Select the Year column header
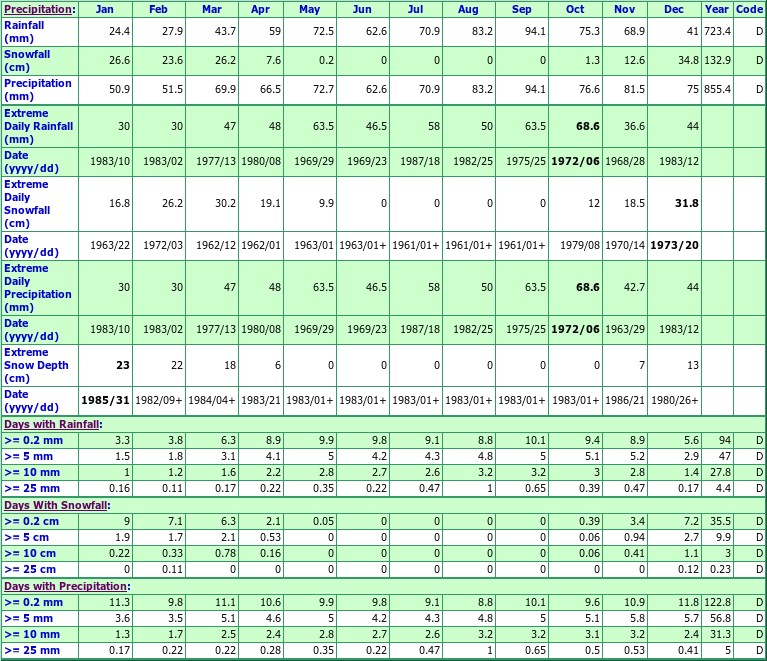The width and height of the screenshot is (767, 661). (x=716, y=9)
